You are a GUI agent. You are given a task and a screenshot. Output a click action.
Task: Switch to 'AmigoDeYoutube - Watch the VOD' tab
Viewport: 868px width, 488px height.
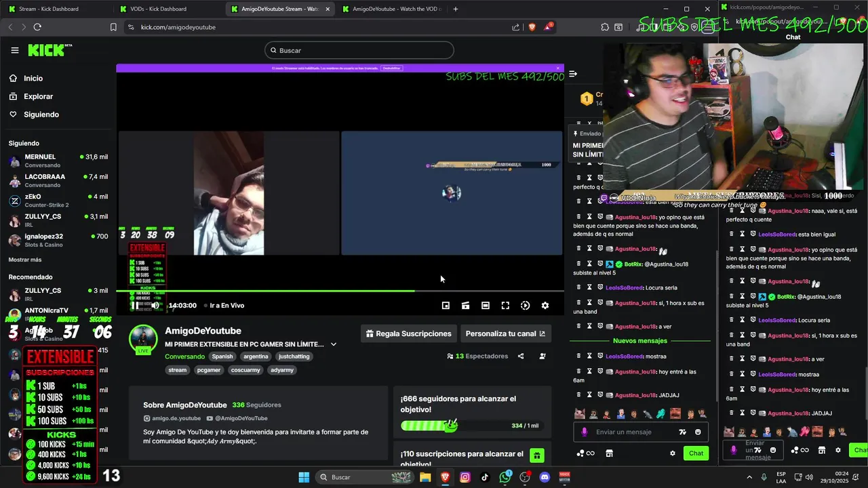pos(392,9)
